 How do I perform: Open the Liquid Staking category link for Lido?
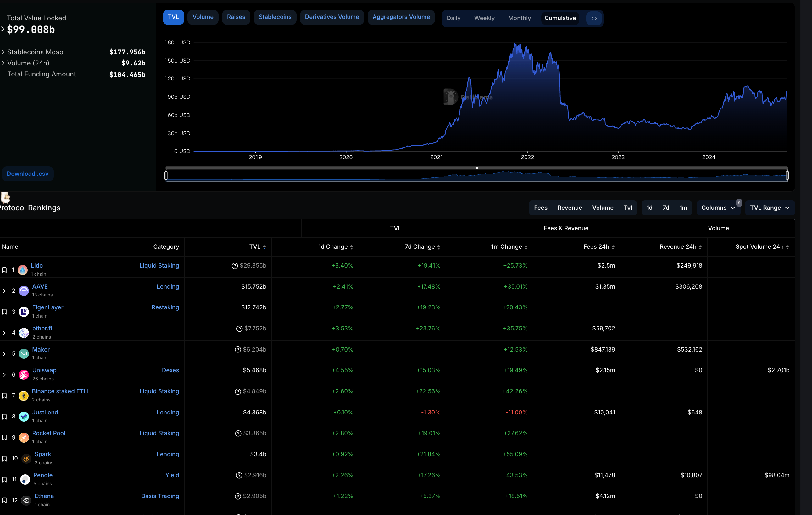click(159, 266)
